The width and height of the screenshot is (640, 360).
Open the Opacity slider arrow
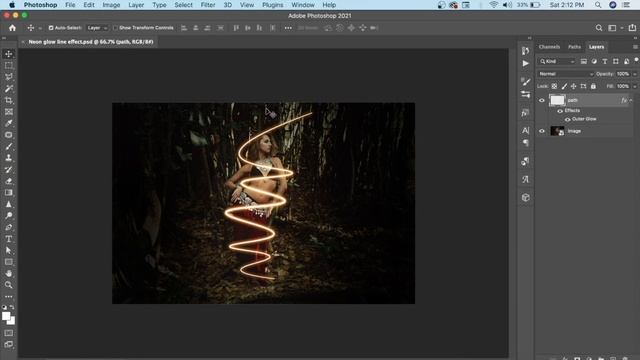[634, 74]
